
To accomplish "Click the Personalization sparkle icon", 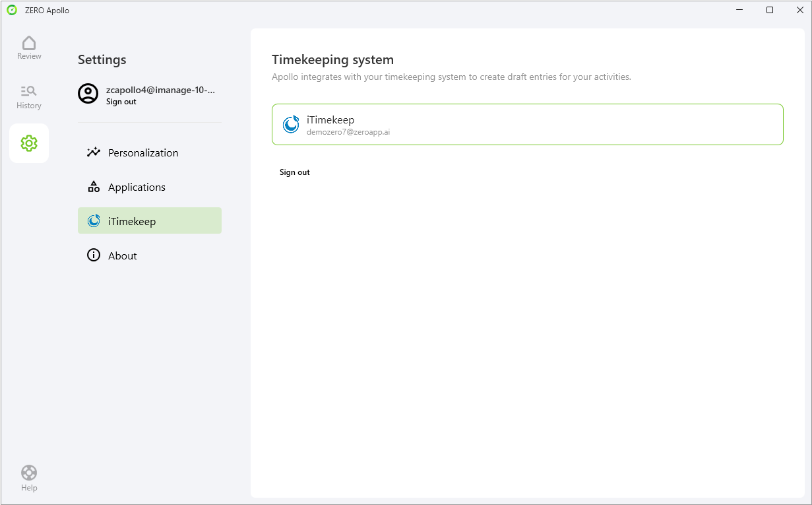I will (94, 152).
